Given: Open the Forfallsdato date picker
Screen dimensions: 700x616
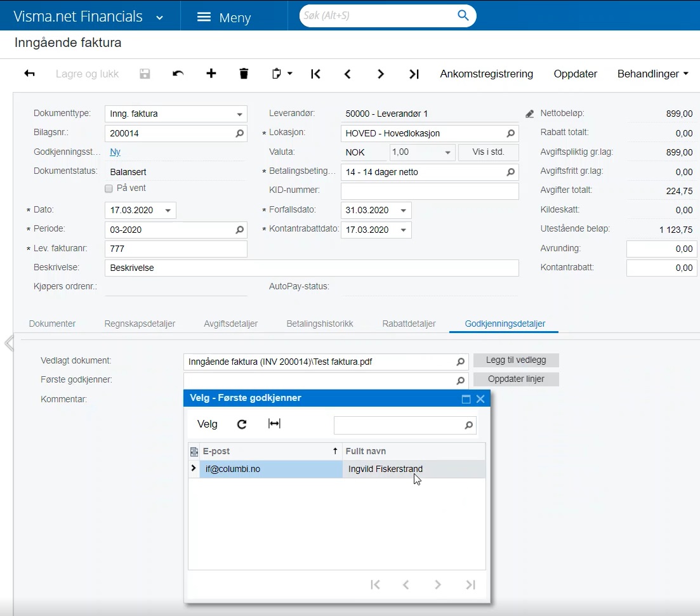Looking at the screenshot, I should (403, 210).
